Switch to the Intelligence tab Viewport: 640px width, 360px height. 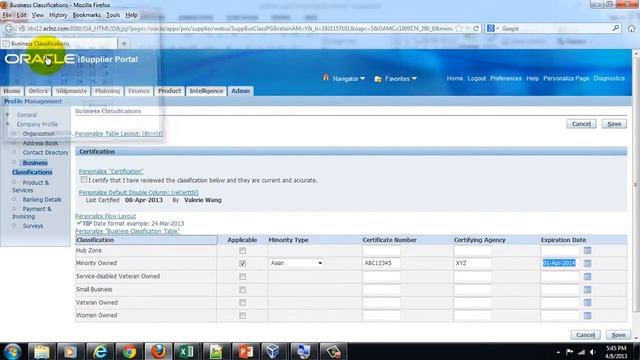[206, 91]
